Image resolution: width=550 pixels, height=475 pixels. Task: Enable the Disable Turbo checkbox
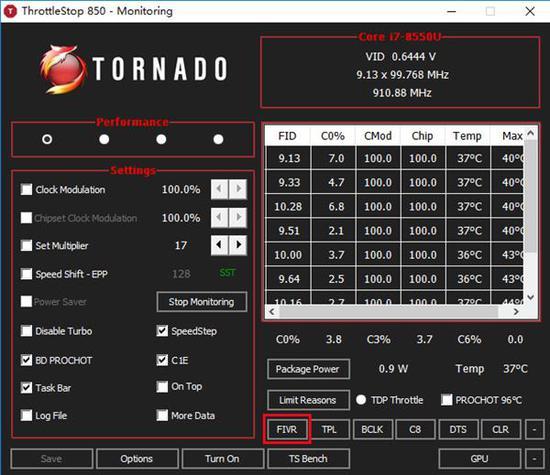pyautogui.click(x=26, y=330)
